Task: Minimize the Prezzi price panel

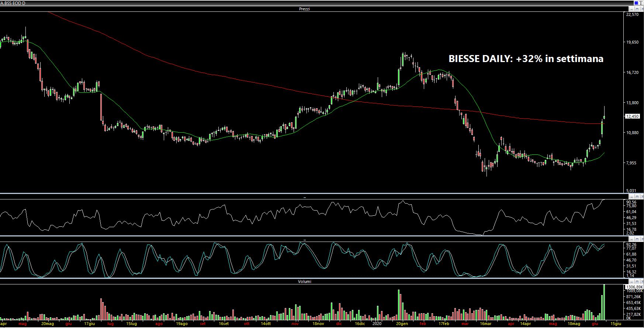Action: 631,8
